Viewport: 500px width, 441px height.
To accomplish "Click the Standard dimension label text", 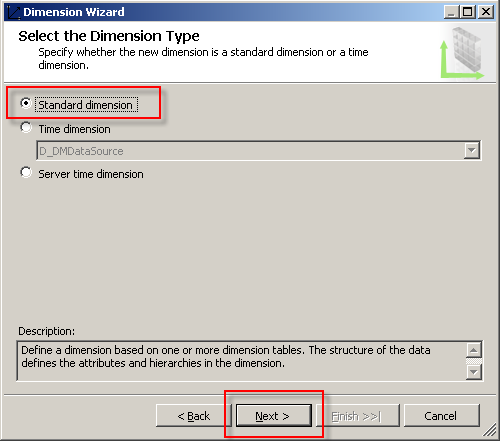I will click(x=86, y=105).
